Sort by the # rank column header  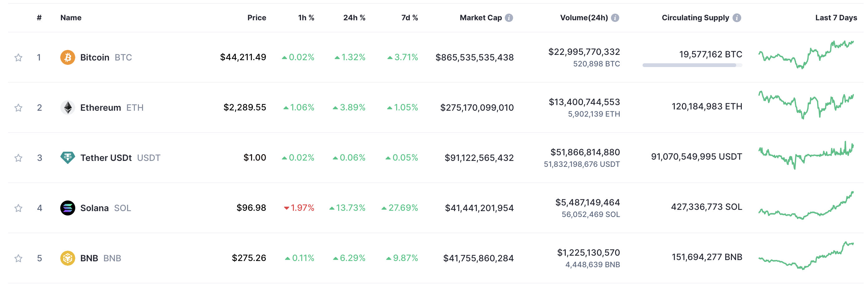coord(39,18)
